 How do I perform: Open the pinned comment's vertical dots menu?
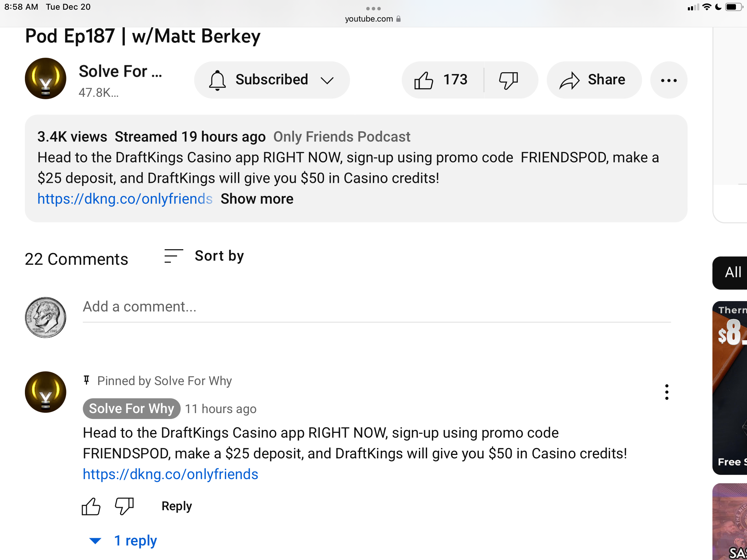click(667, 392)
